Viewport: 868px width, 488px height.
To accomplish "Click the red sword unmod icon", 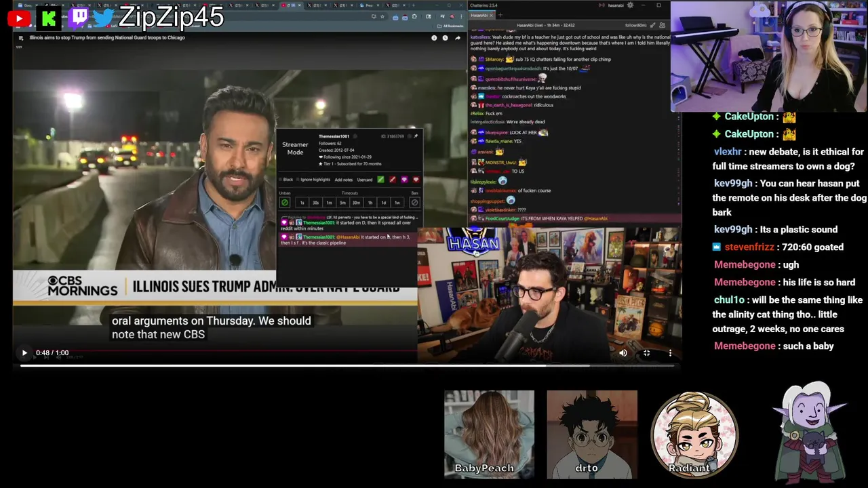I will pyautogui.click(x=393, y=180).
